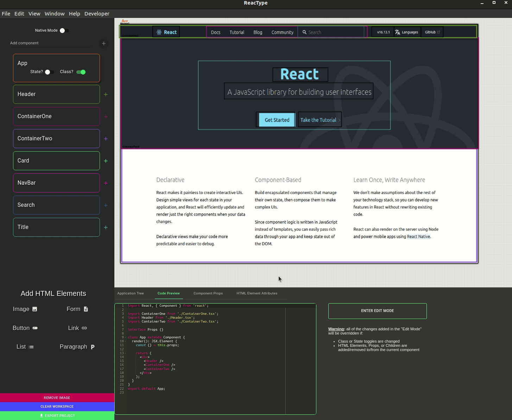
Task: Click the Blog link in the mockup nav
Action: 258,32
